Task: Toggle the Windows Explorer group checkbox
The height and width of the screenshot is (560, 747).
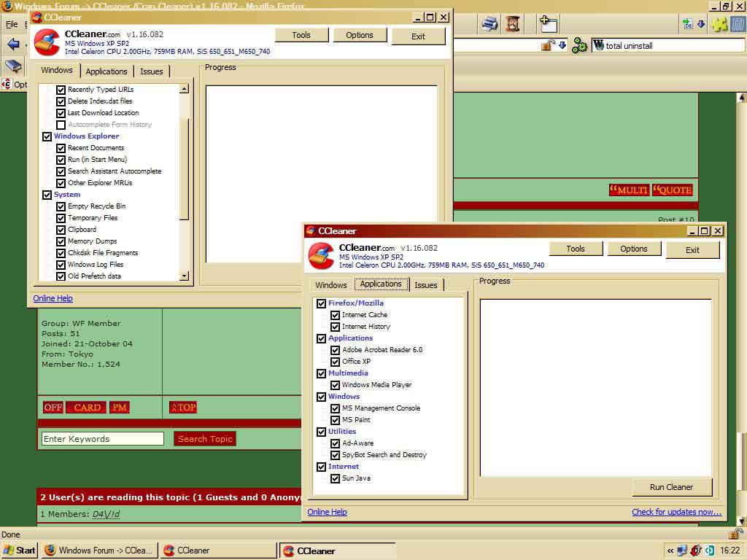Action: pos(47,136)
